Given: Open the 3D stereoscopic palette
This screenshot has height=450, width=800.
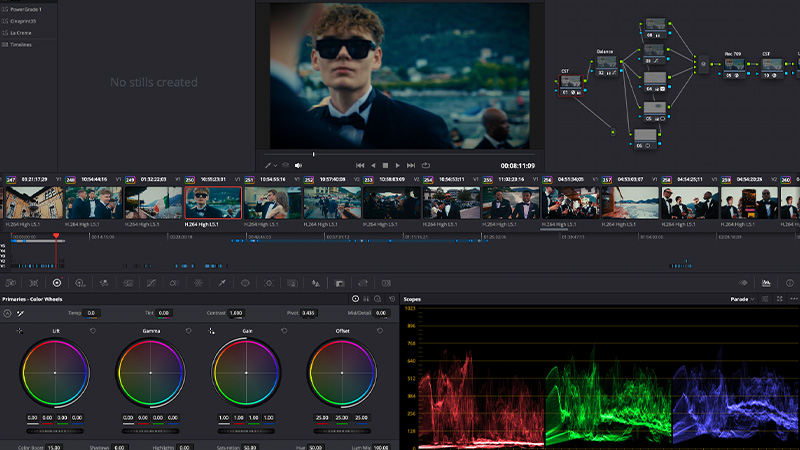Looking at the screenshot, I should [386, 283].
